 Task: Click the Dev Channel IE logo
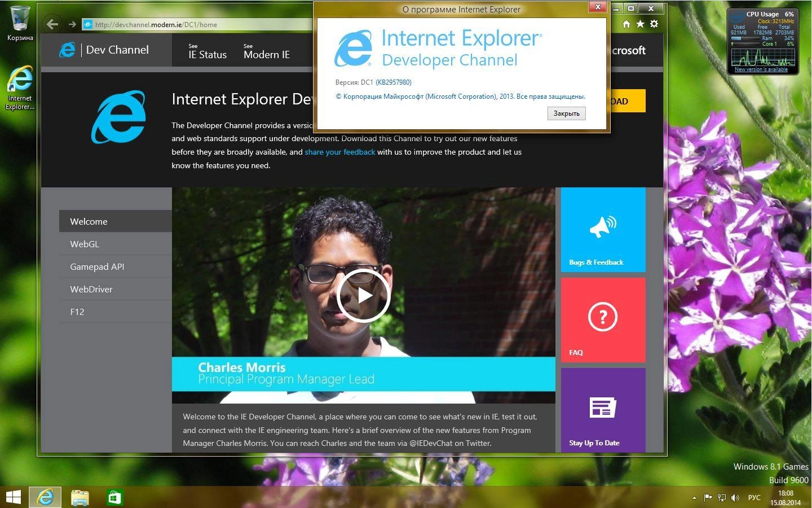(x=67, y=50)
